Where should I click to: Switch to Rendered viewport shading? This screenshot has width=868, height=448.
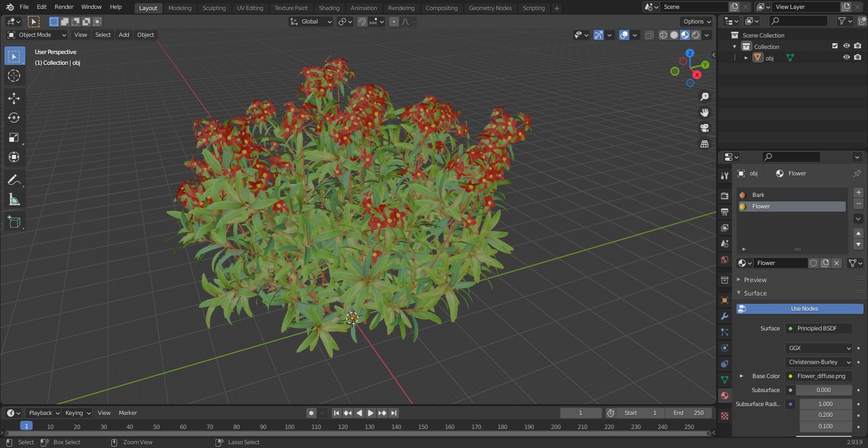click(x=696, y=35)
